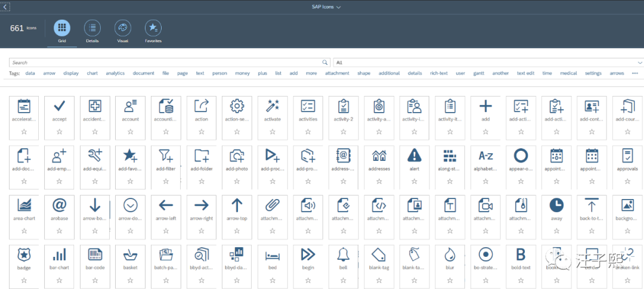Select the approvals icon
Image resolution: width=644 pixels, height=289 pixels.
(627, 156)
